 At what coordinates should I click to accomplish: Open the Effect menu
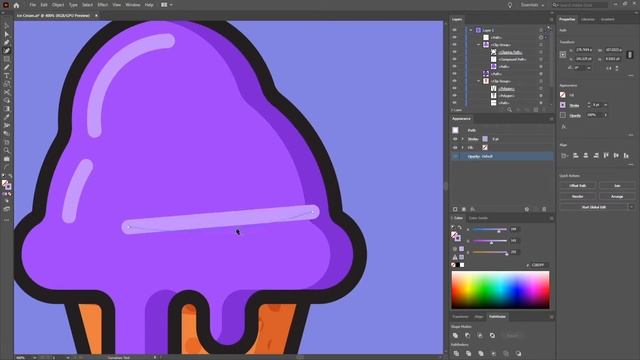[102, 5]
